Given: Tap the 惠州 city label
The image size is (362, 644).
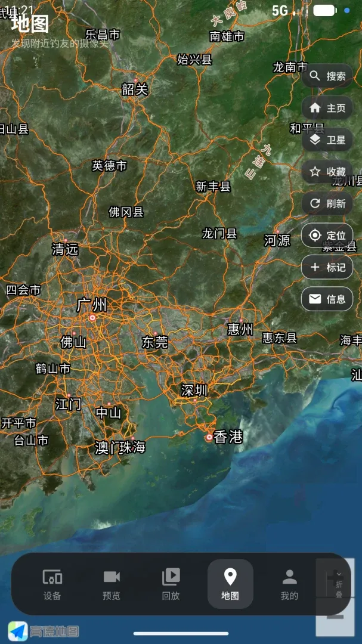Looking at the screenshot, I should [240, 329].
